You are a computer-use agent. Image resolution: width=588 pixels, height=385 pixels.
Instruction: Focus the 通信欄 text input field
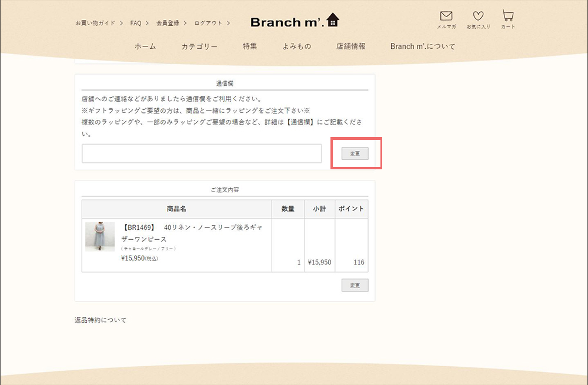tap(202, 153)
